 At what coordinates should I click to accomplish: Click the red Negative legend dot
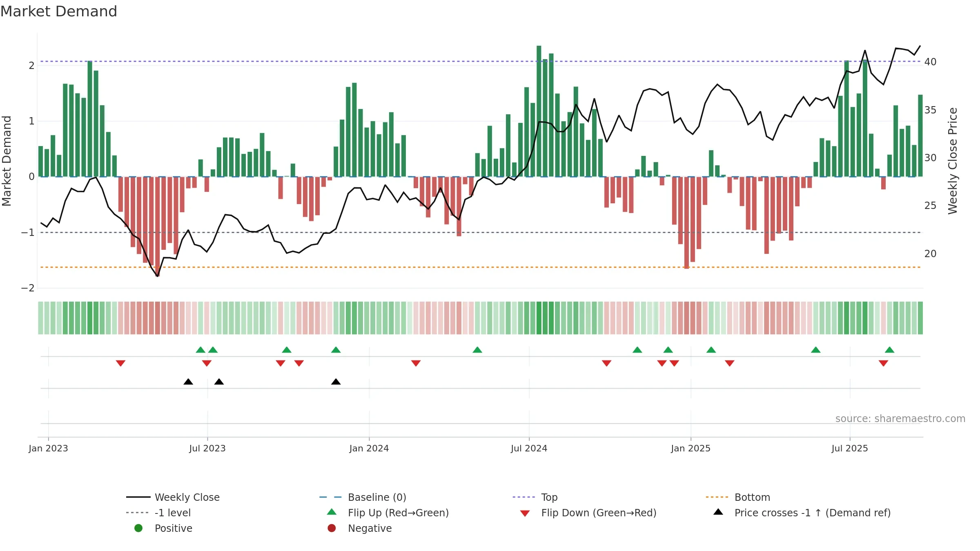click(x=332, y=528)
